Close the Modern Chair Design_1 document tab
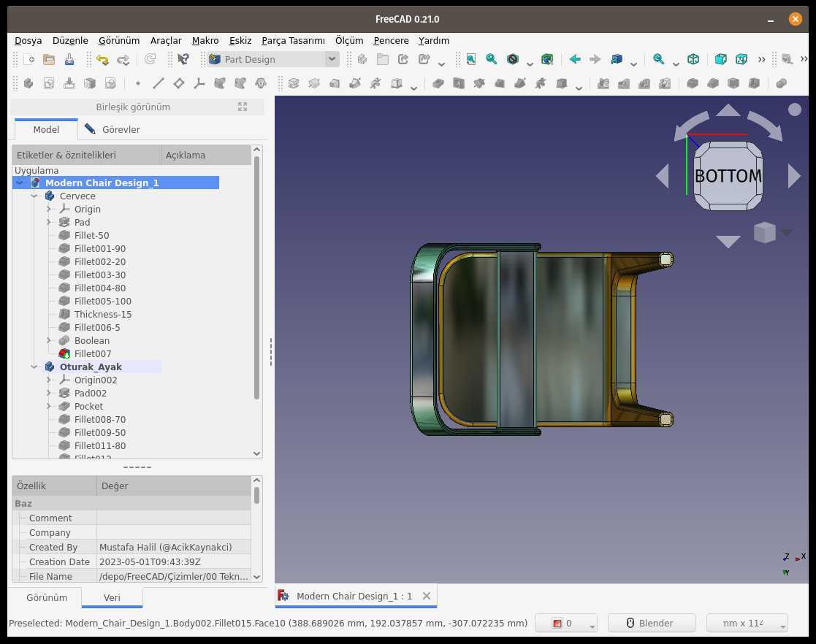816x644 pixels. click(426, 596)
